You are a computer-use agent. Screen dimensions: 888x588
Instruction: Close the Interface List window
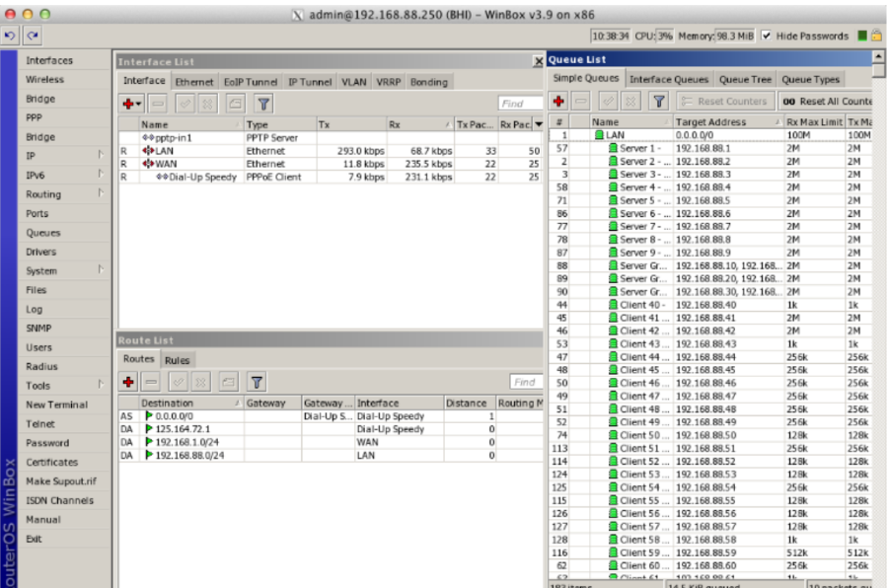point(538,61)
